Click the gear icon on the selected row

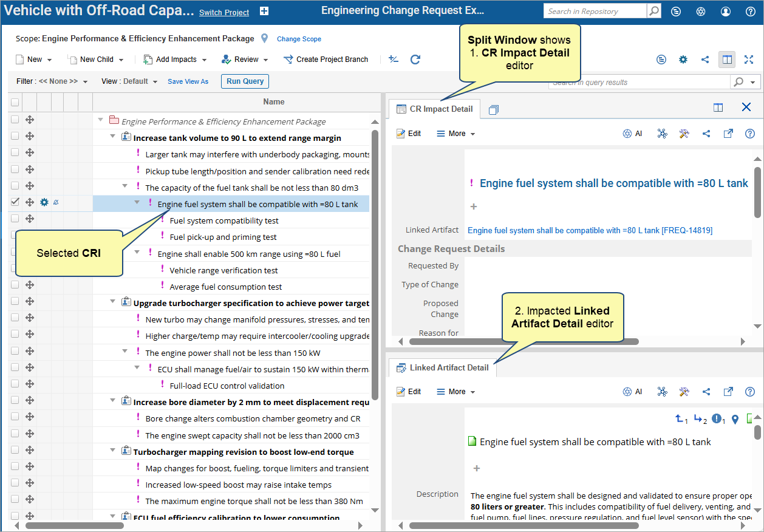[x=44, y=202]
